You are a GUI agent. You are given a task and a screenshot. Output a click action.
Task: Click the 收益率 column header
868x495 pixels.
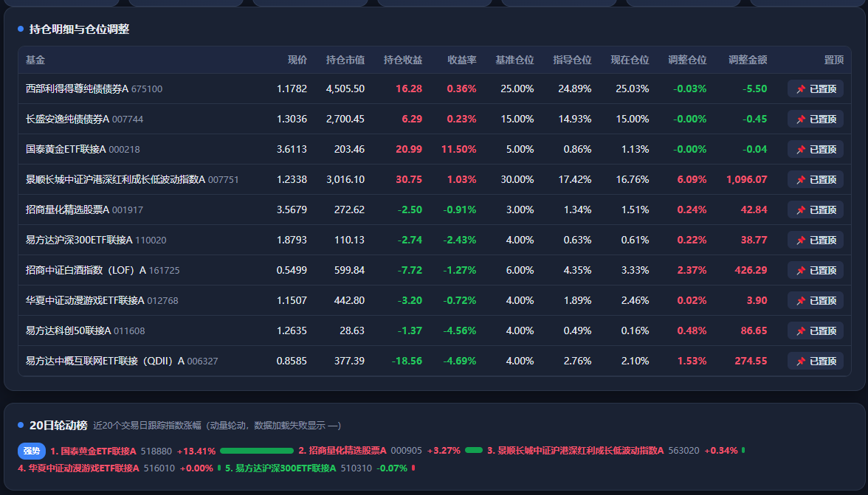(462, 60)
